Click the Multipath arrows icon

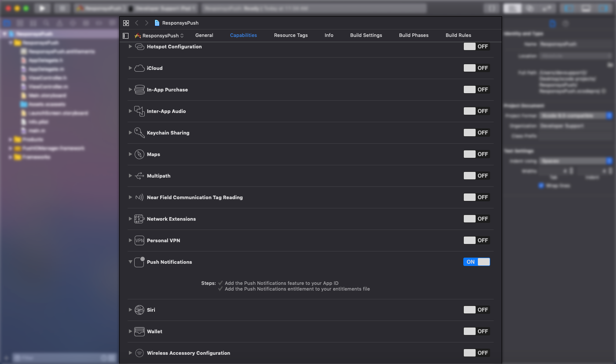click(x=139, y=176)
